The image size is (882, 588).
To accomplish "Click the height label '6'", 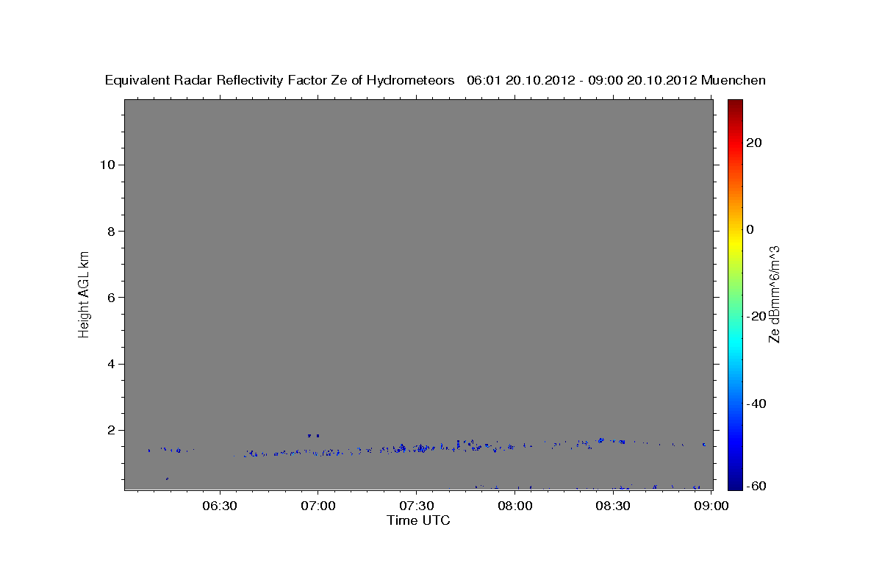I will point(110,297).
